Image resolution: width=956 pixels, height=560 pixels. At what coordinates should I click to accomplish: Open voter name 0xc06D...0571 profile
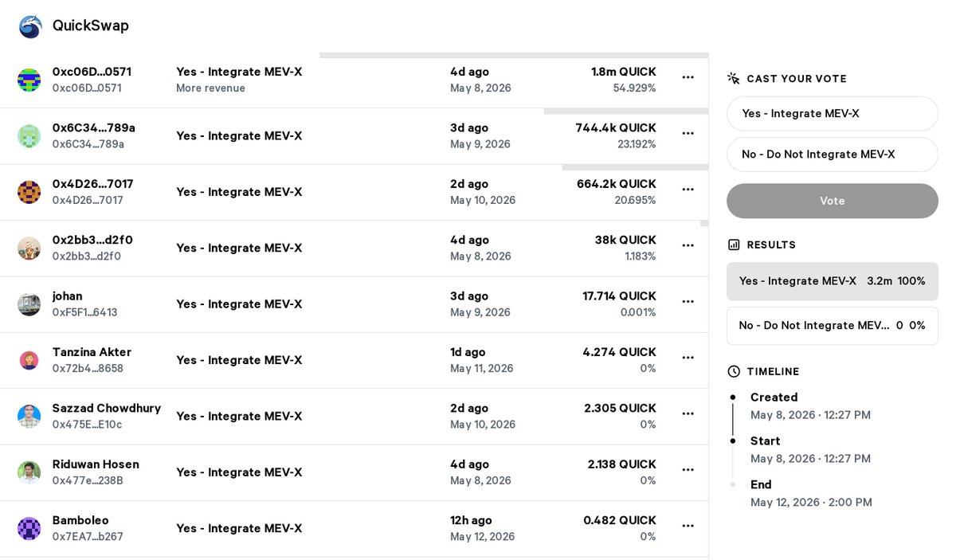[92, 72]
